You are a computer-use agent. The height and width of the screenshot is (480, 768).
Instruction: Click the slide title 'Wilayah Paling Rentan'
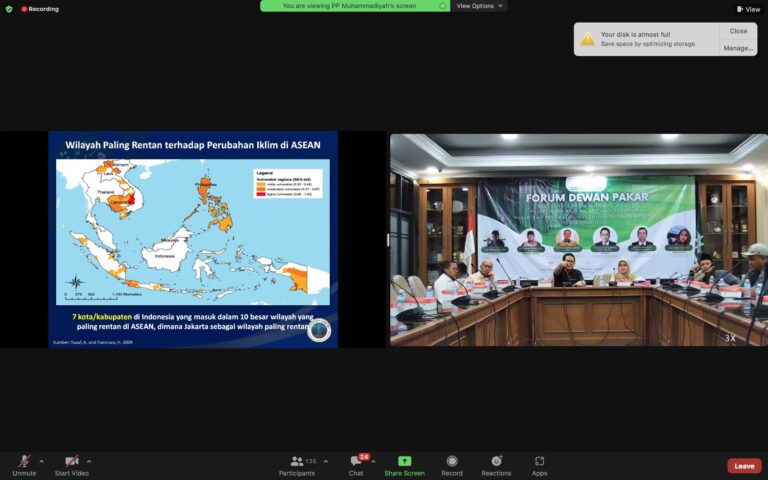pos(193,145)
